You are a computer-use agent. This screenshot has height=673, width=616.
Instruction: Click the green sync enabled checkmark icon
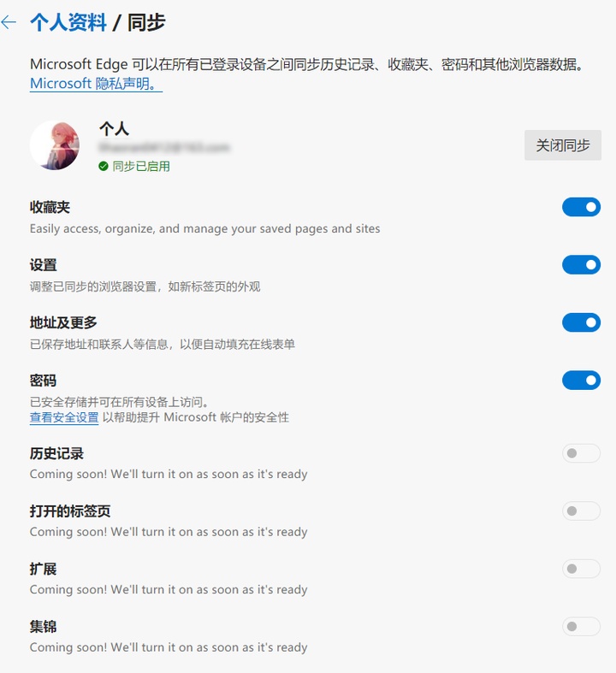click(103, 166)
